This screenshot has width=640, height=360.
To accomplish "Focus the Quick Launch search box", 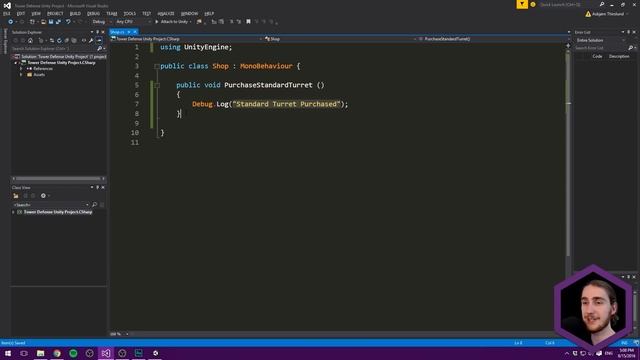I will 569,4.
